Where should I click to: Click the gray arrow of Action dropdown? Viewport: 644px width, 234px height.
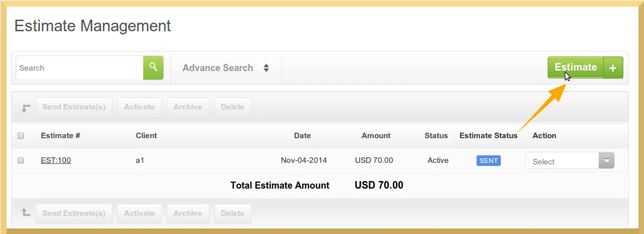pyautogui.click(x=607, y=161)
